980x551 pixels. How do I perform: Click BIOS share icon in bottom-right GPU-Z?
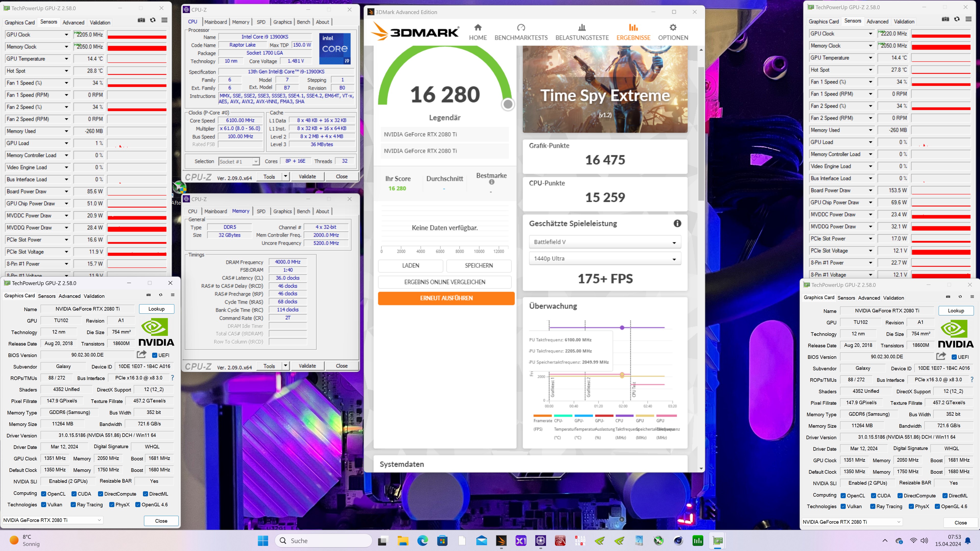coord(941,356)
